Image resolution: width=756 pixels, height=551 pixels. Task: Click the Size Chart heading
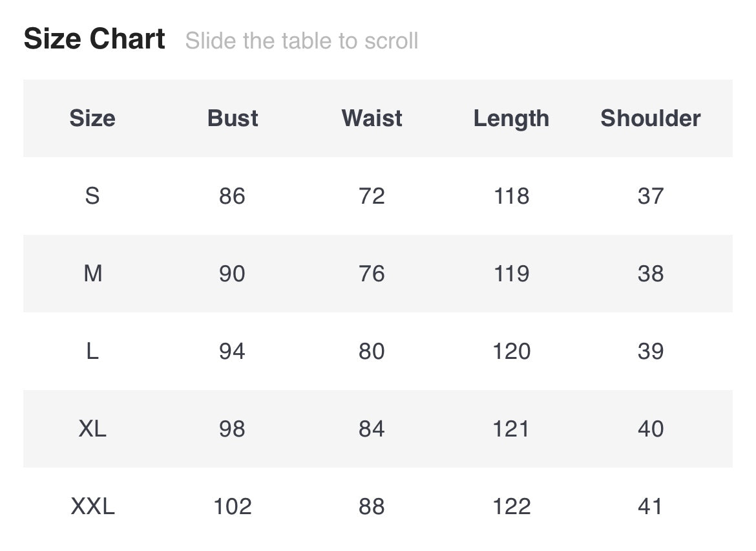[x=94, y=39]
